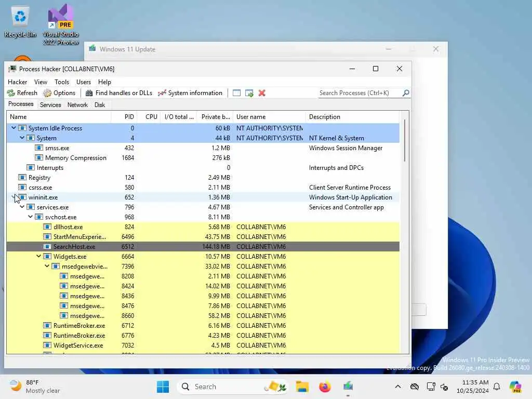
Task: Sort by the Name column header
Action: [x=59, y=117]
